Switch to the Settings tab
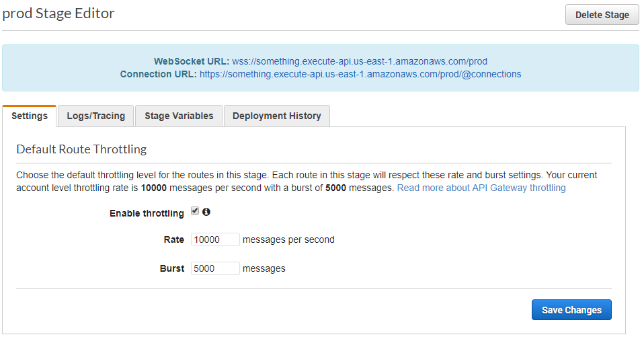Image resolution: width=644 pixels, height=341 pixels. (x=30, y=116)
